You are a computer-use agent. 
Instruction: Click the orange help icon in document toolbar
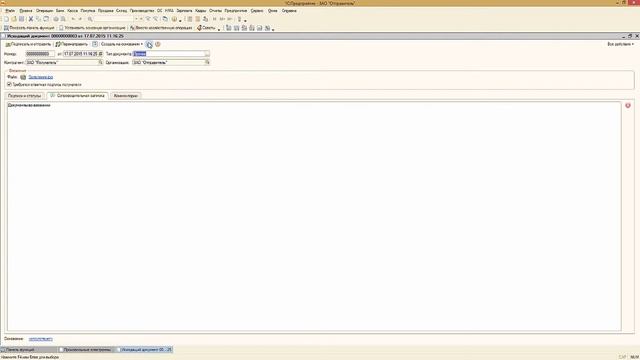click(158, 44)
